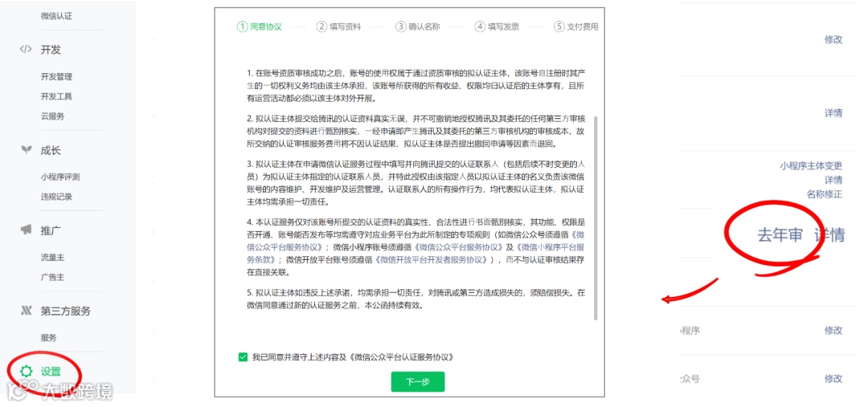Open 广告主 in the sidebar

(52, 277)
